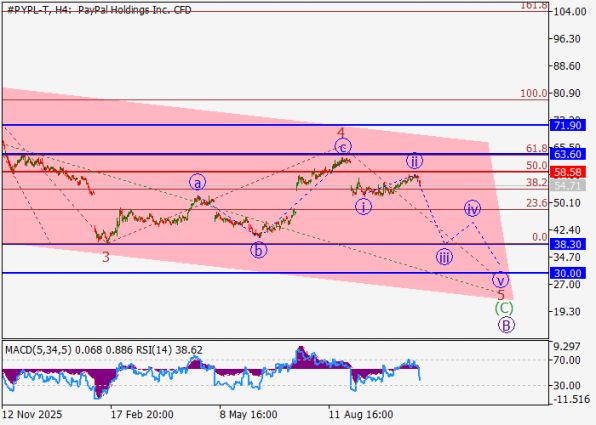Select the 50.0 Fibonacci level label

pyautogui.click(x=537, y=166)
